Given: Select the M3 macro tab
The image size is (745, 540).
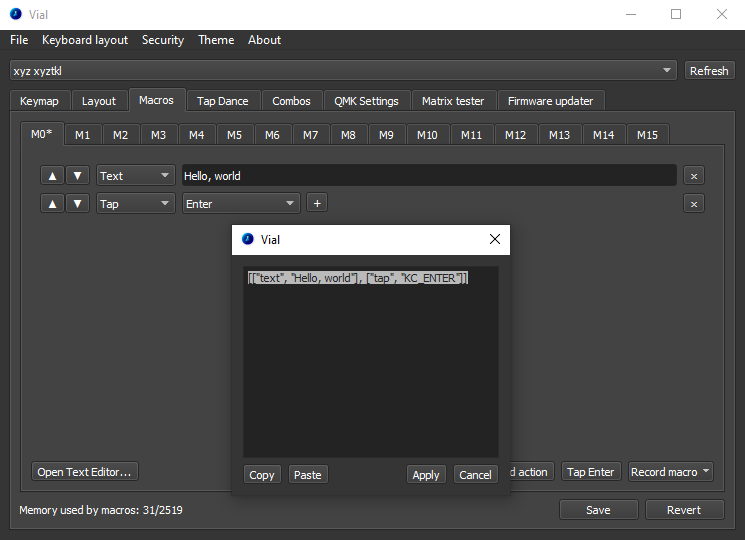Looking at the screenshot, I should [159, 135].
